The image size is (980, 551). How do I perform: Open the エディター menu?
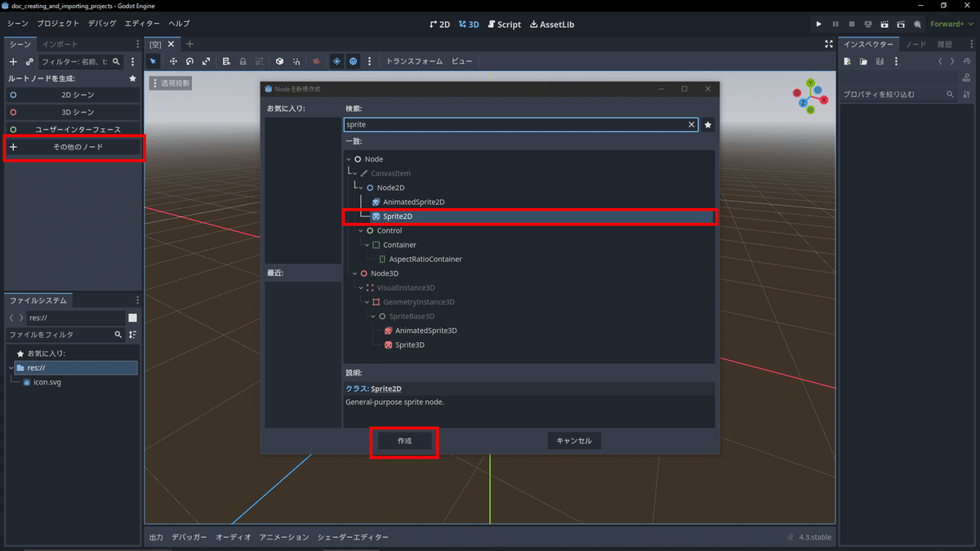[x=142, y=24]
